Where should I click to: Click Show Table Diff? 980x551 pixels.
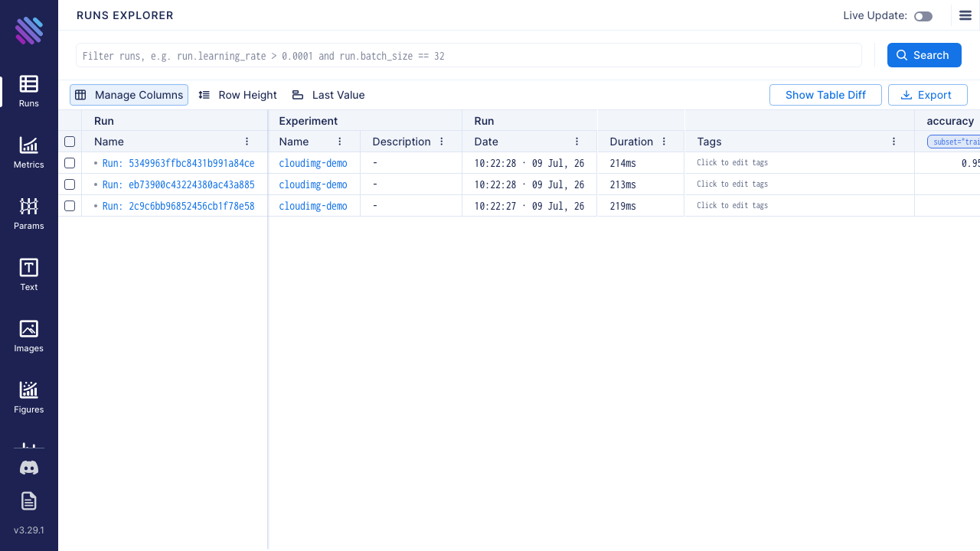click(825, 95)
